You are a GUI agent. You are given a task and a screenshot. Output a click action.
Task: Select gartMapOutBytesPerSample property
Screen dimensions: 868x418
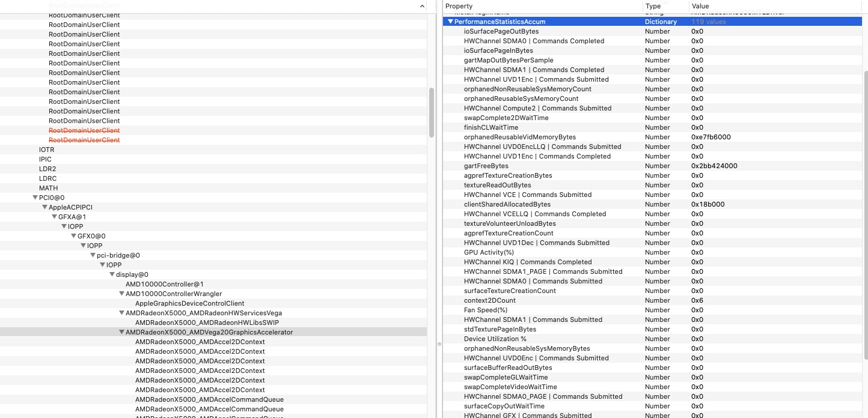pyautogui.click(x=509, y=60)
